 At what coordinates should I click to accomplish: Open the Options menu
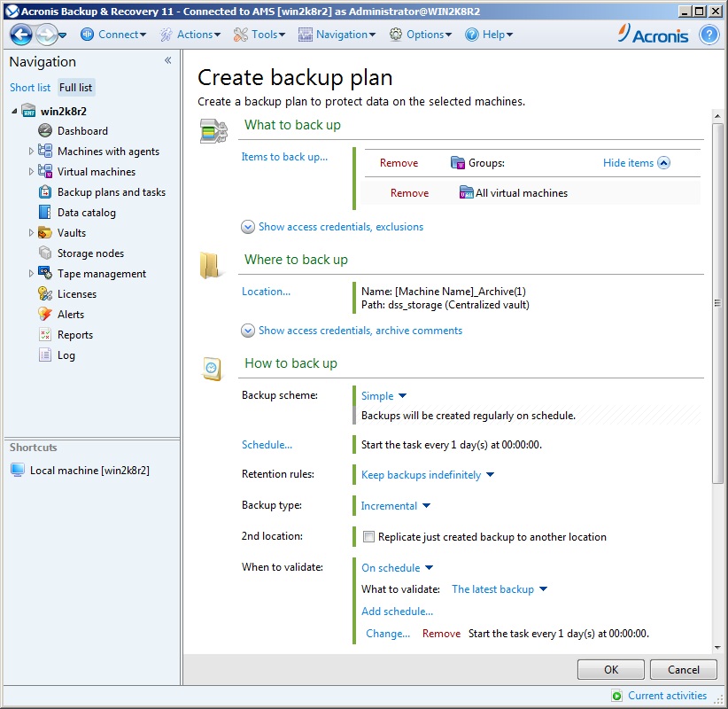click(420, 35)
